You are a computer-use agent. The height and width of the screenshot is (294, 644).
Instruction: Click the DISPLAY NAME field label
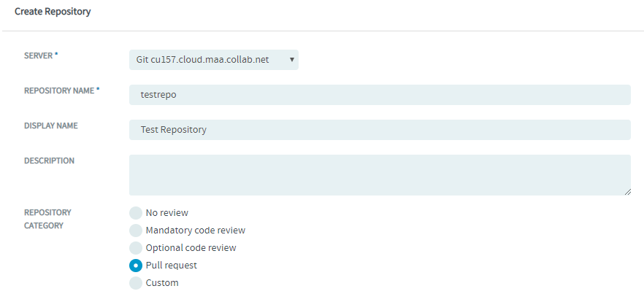tap(51, 125)
